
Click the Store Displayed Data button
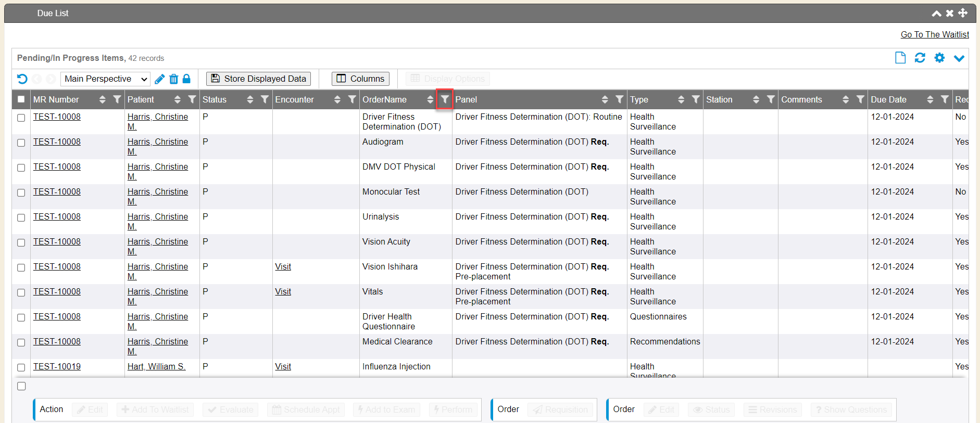(259, 79)
